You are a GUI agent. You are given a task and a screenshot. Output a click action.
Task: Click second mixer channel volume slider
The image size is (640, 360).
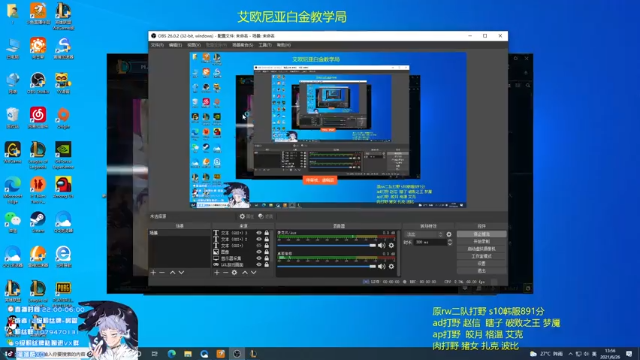click(327, 266)
